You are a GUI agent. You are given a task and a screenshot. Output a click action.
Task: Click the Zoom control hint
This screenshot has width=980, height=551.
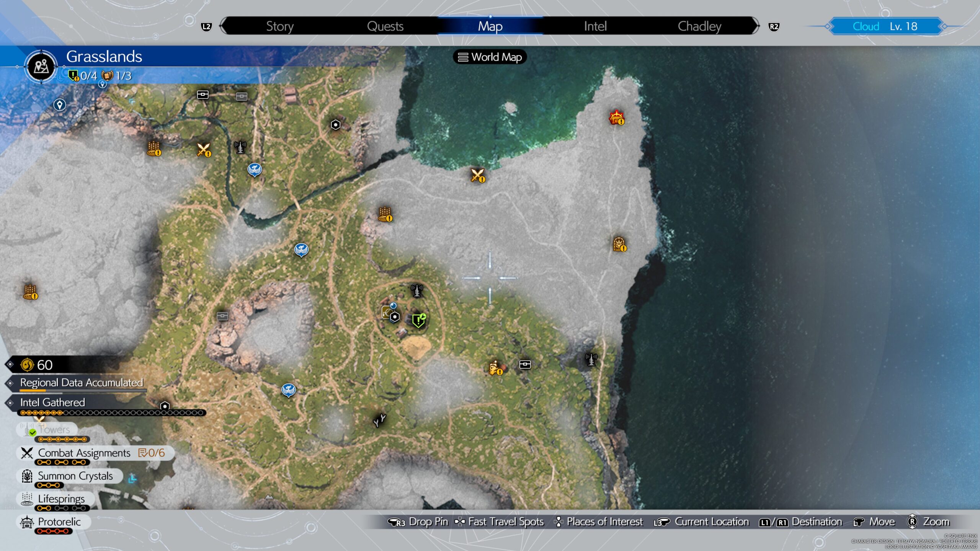[929, 522]
